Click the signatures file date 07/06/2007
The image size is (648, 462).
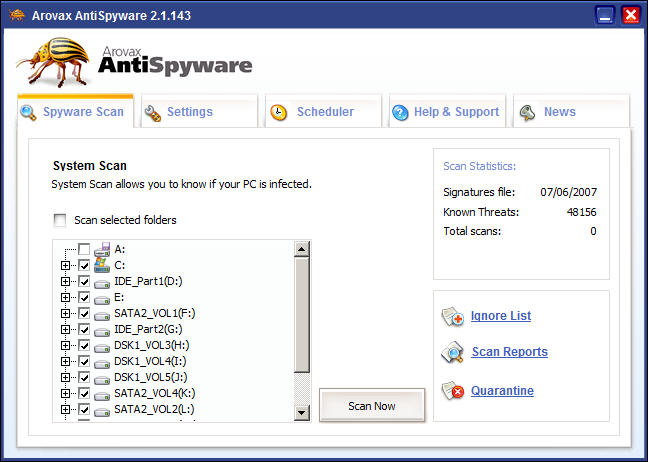tap(569, 192)
